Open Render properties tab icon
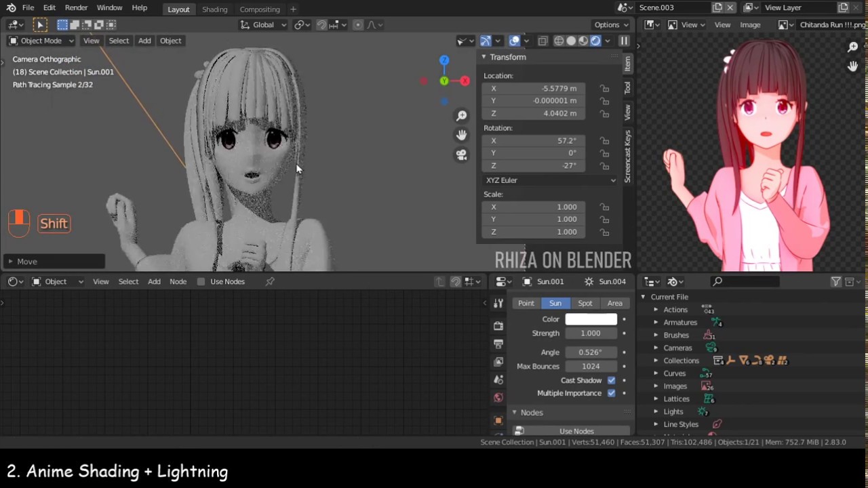Image resolution: width=868 pixels, height=488 pixels. pos(498,326)
